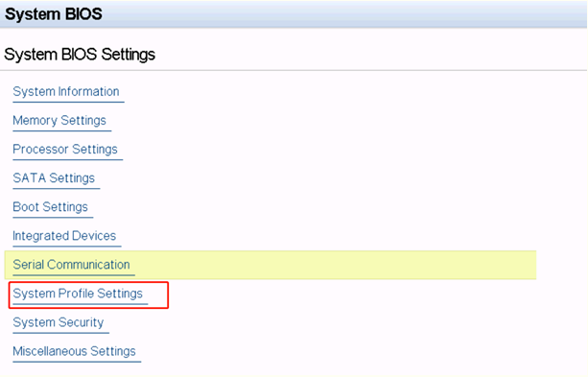
Task: Click the word Security in System Security
Action: click(81, 322)
